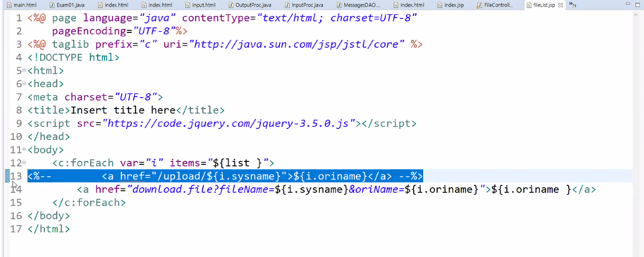
Task: Click the closing </c:forEach> tag
Action: tap(89, 202)
